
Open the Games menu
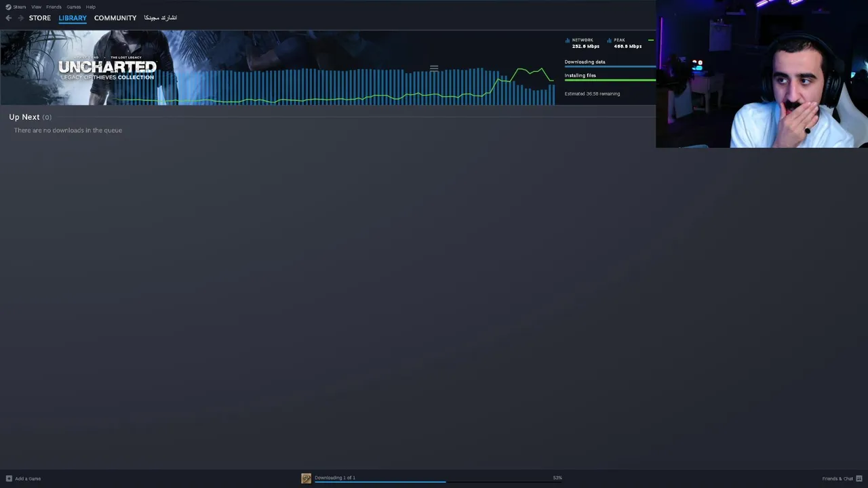coord(74,7)
